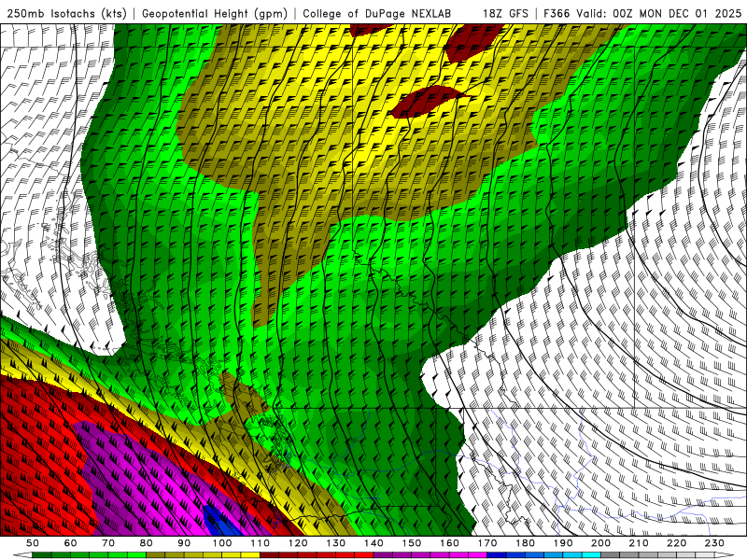This screenshot has width=747, height=560.
Task: Pick the dark blue swatch just after the 170 label
Action: 497,555
